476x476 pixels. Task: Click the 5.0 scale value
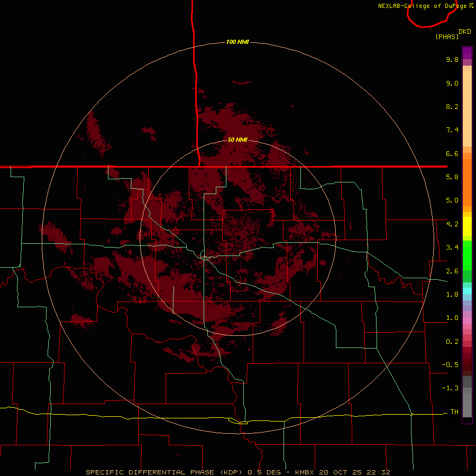(452, 200)
